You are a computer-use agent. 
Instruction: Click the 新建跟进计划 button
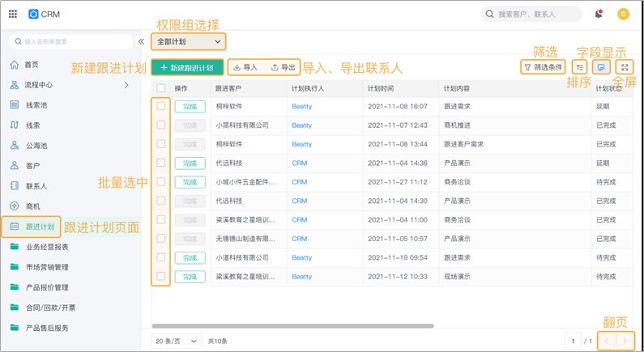click(187, 68)
